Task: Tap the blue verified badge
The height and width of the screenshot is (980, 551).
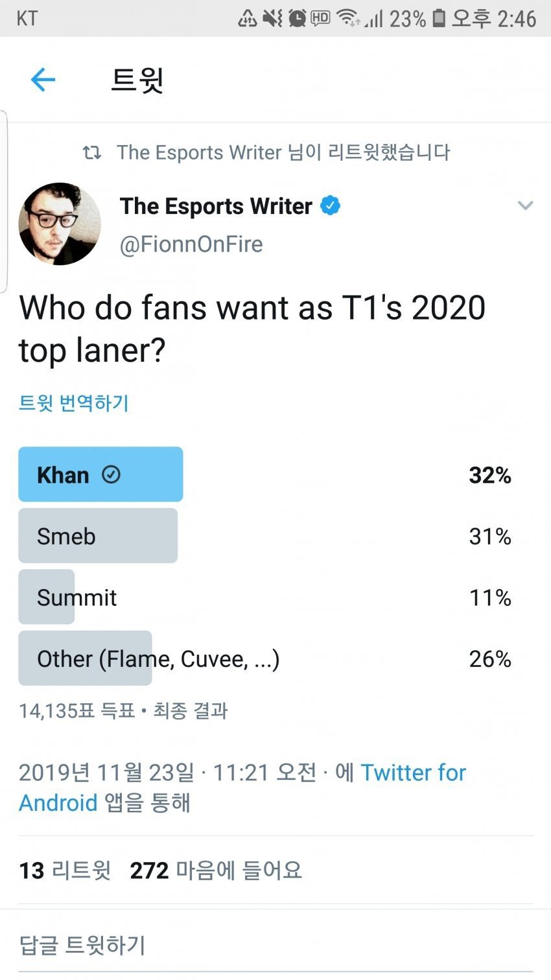Action: tap(330, 206)
